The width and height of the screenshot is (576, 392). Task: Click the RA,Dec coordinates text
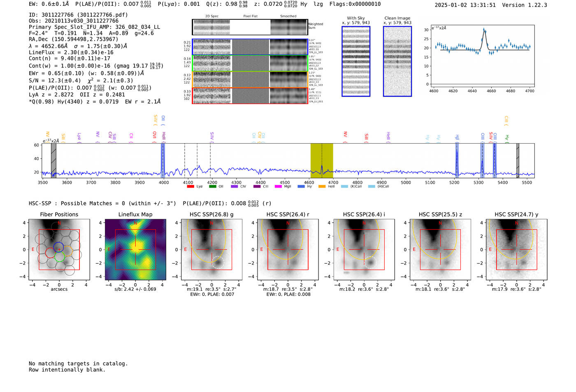coord(74,39)
